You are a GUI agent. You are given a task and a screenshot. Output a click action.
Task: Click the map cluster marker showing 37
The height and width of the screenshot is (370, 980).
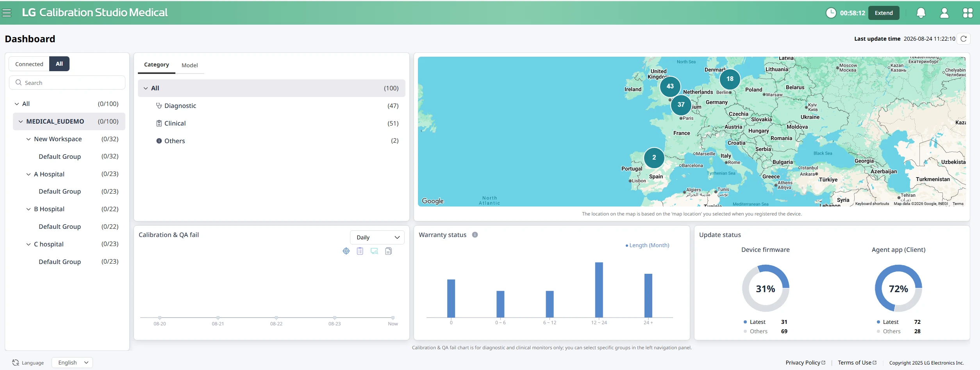pyautogui.click(x=681, y=104)
